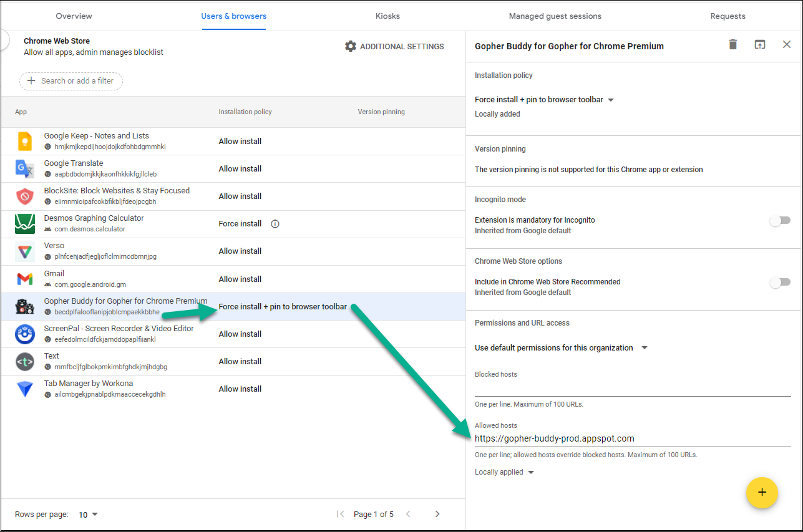Switch to the Overview tab
This screenshot has width=803, height=532.
pos(74,16)
